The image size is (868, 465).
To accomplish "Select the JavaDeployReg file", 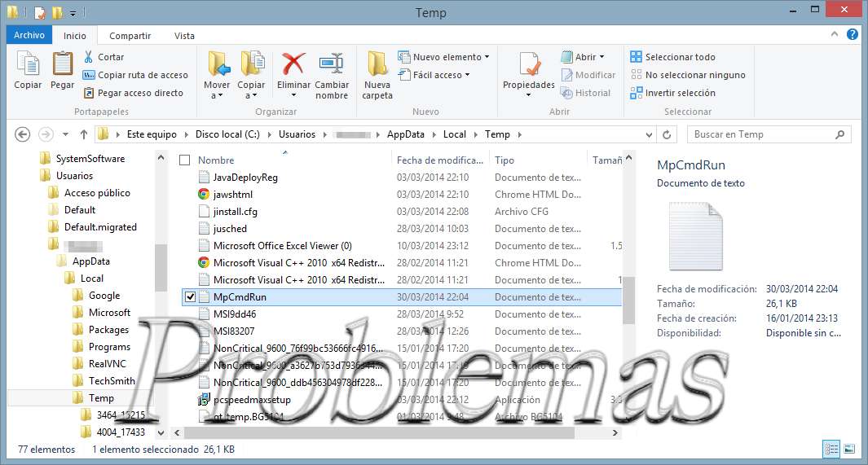I will point(245,178).
